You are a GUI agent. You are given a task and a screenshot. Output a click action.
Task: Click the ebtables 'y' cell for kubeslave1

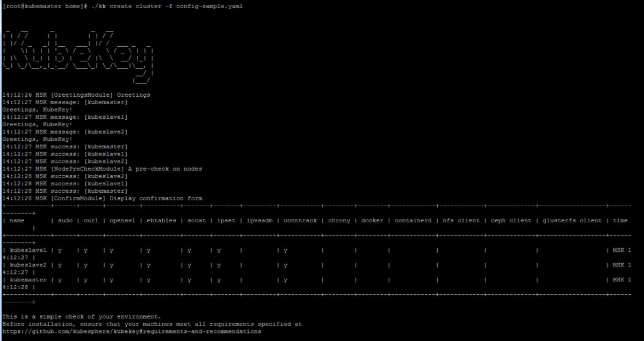pyautogui.click(x=149, y=250)
